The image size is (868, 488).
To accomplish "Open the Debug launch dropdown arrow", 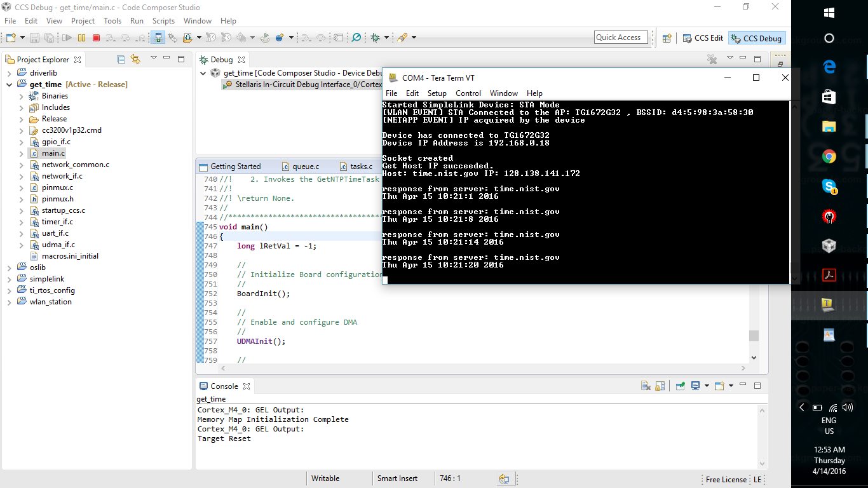I will tap(386, 38).
